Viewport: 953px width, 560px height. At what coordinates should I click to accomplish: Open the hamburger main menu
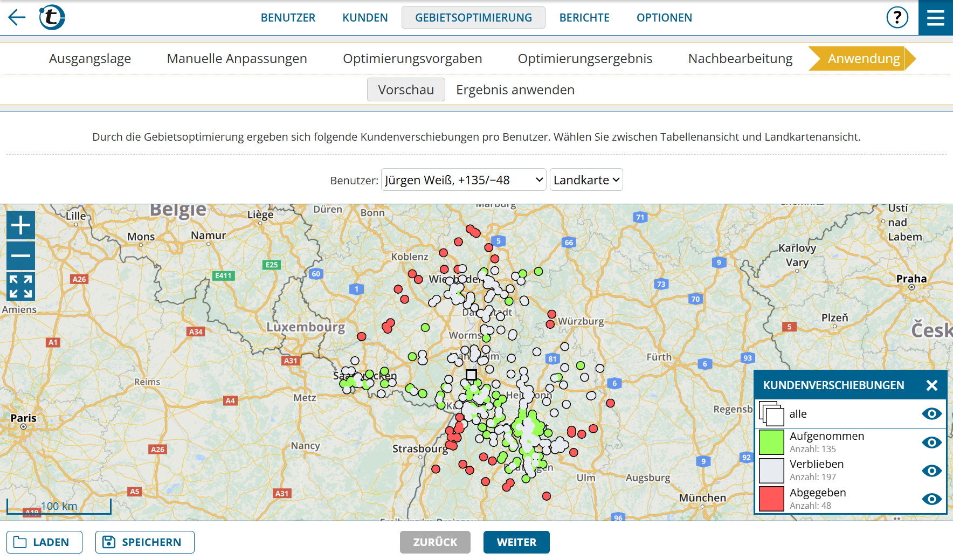936,18
